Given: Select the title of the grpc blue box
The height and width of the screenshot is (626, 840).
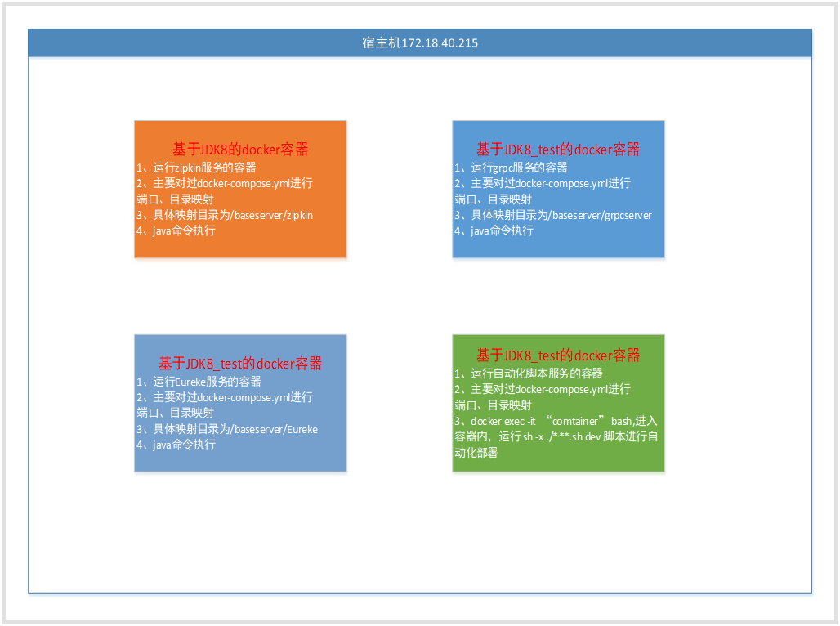Looking at the screenshot, I should tap(558, 149).
